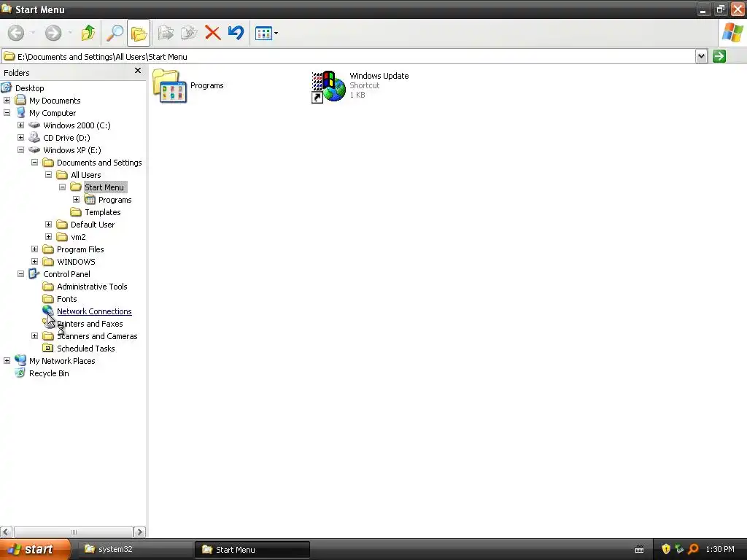747x560 pixels.
Task: Click into the address bar path field
Action: tap(349, 56)
